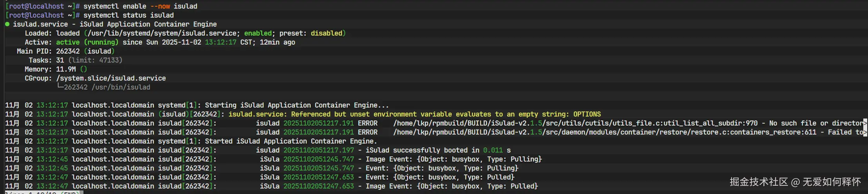868x194 pixels.
Task: Click the green service status dot
Action: click(x=7, y=24)
